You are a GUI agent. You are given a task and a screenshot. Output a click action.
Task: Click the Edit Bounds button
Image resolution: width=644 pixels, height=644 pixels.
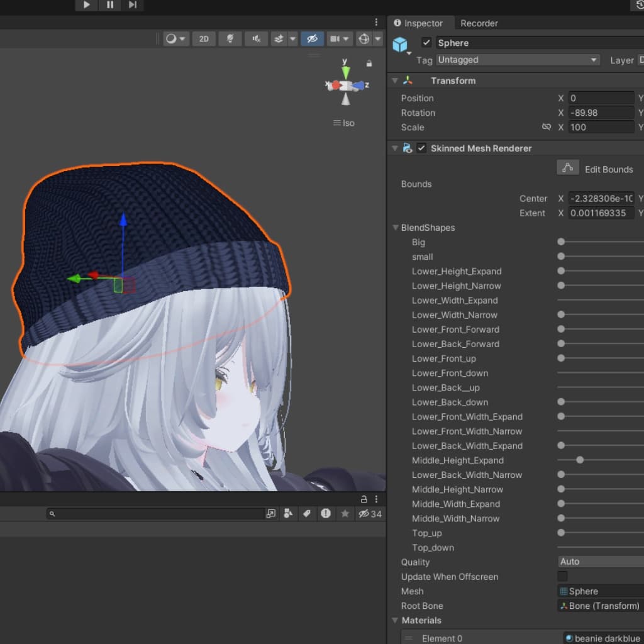coord(568,167)
